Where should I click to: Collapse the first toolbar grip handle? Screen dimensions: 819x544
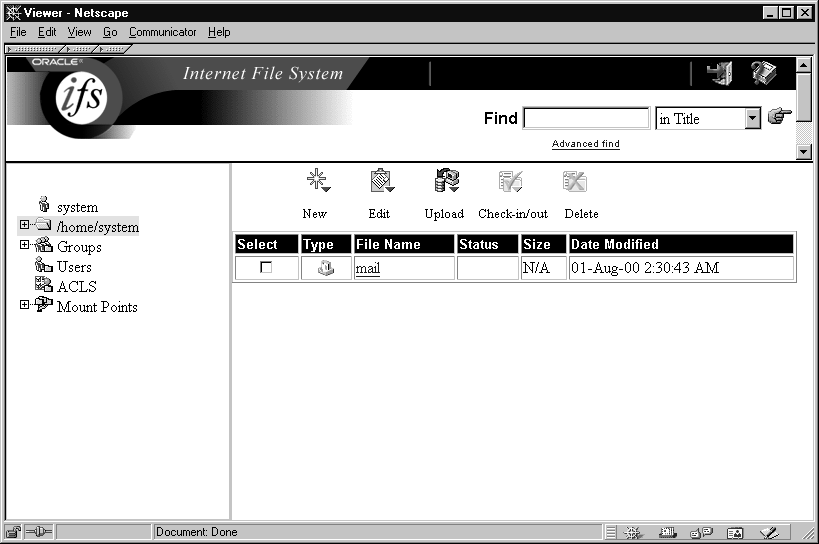[x=34, y=49]
